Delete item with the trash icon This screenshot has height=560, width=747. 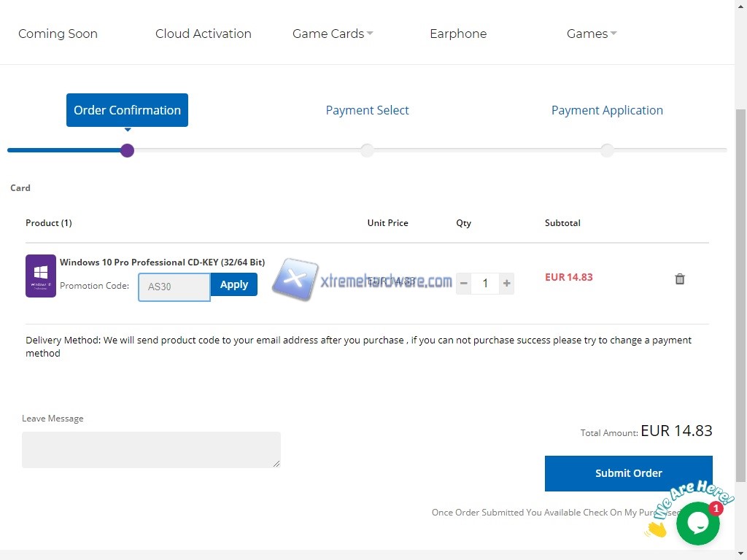pyautogui.click(x=680, y=279)
